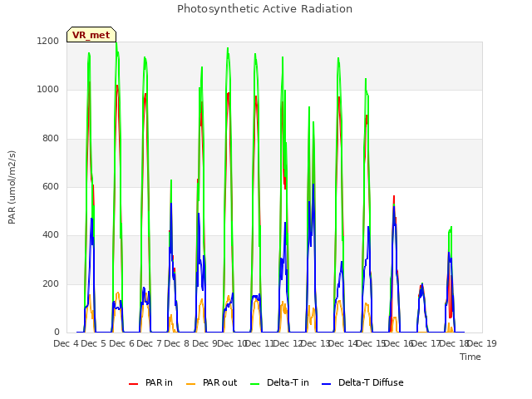Select the PAR in legend entry

pos(150,382)
